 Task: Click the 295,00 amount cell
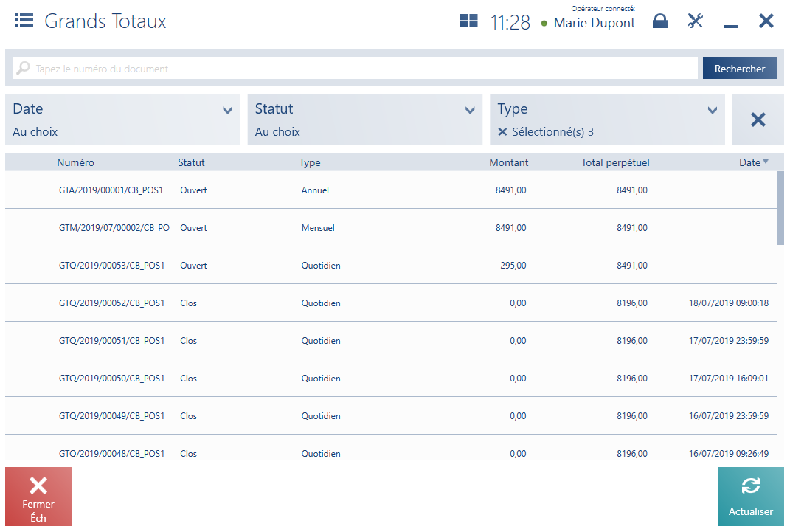click(513, 266)
